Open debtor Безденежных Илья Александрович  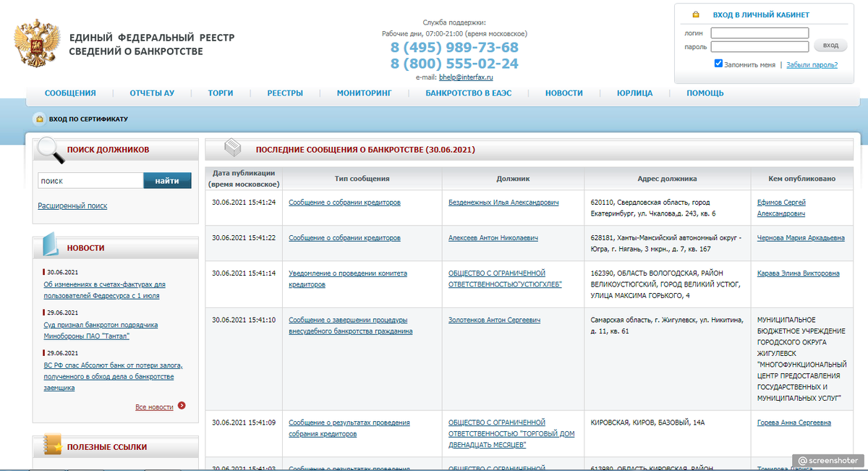pos(503,203)
